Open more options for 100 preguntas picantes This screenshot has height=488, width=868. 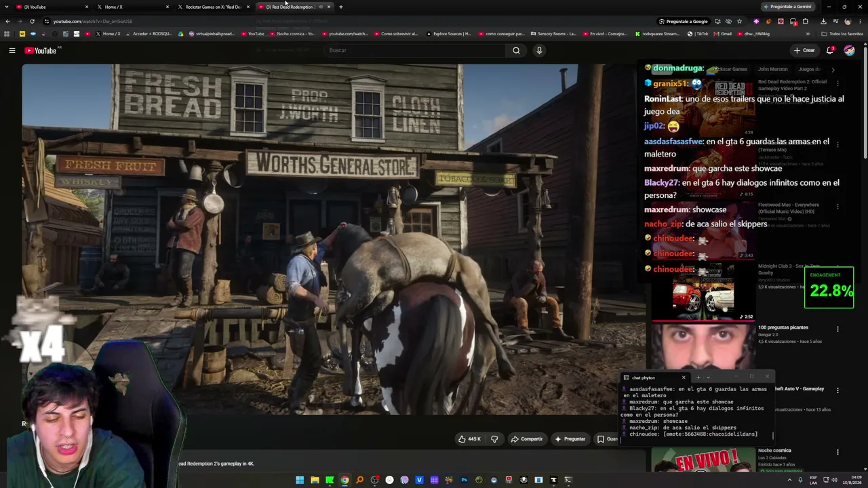coord(837,329)
